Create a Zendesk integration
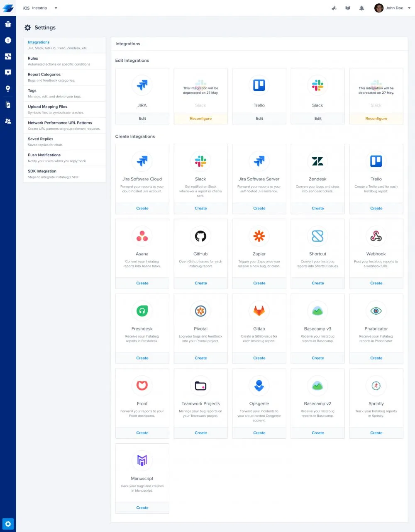Image resolution: width=415 pixels, height=532 pixels. [x=318, y=209]
